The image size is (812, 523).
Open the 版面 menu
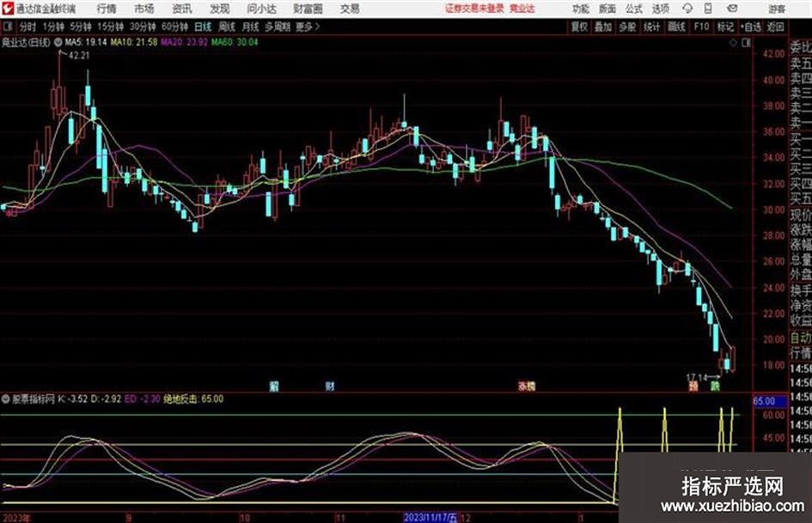[607, 9]
